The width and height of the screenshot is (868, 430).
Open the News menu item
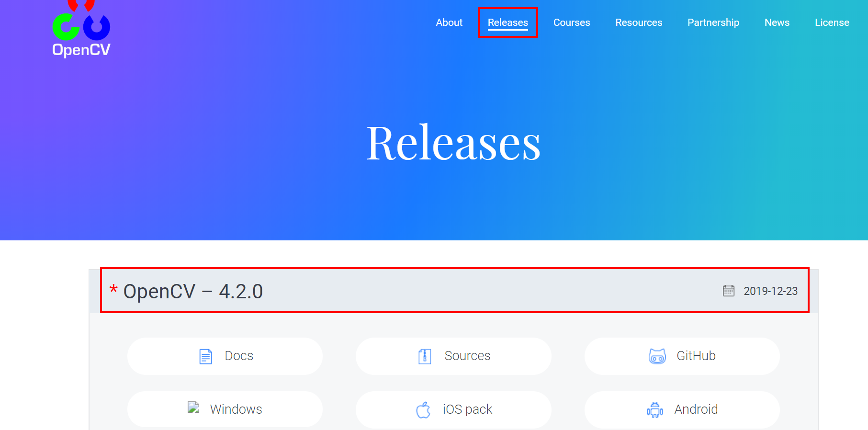point(777,23)
